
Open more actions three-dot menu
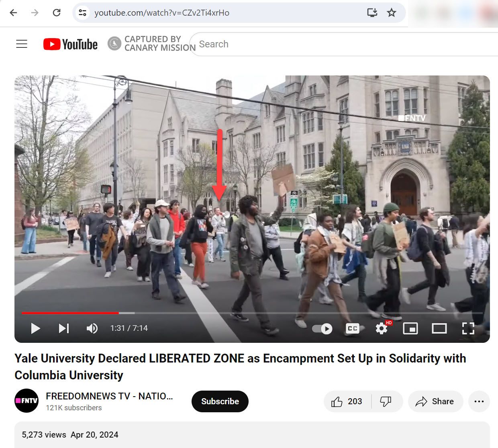(x=479, y=401)
